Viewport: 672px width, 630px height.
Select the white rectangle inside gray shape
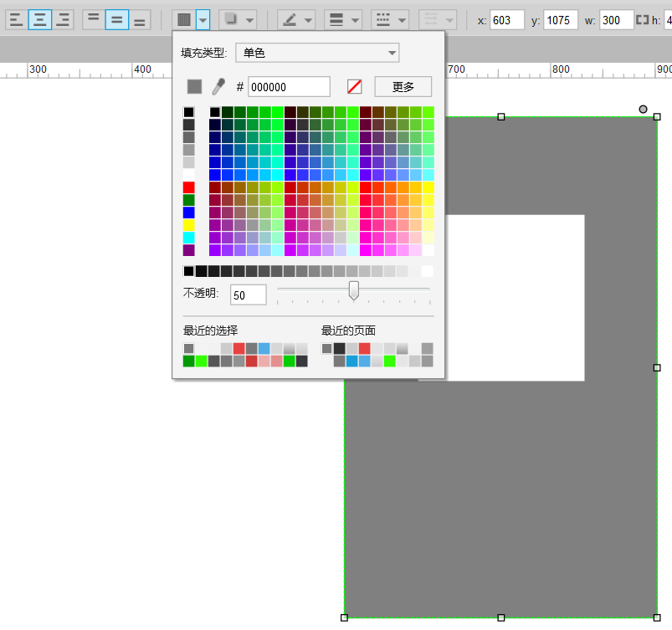(x=515, y=298)
